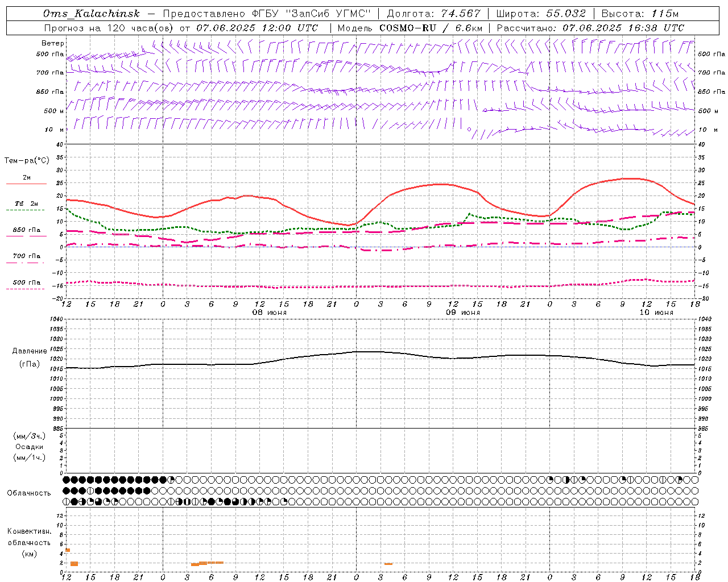The height and width of the screenshot is (582, 728).
Task: Click the left 10 м wind level label
Action: [x=55, y=130]
